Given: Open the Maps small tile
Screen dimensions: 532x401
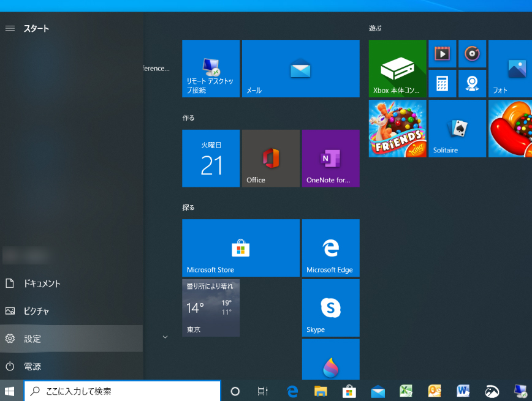Looking at the screenshot, I should (x=472, y=83).
